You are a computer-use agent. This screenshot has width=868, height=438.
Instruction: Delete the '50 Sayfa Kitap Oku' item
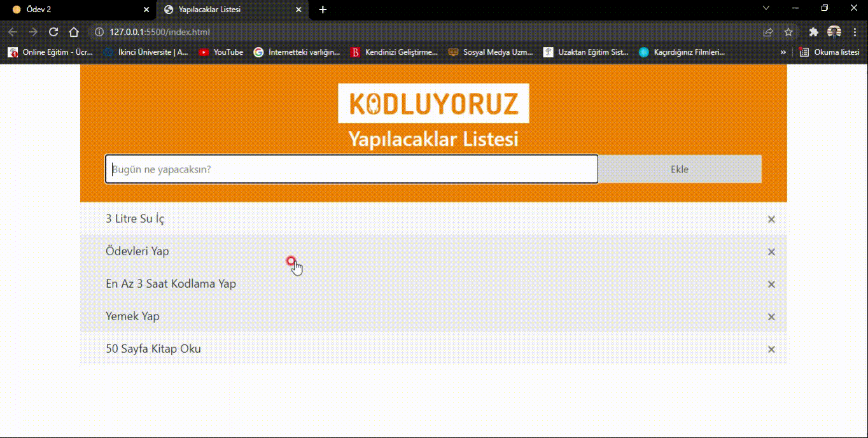click(771, 349)
